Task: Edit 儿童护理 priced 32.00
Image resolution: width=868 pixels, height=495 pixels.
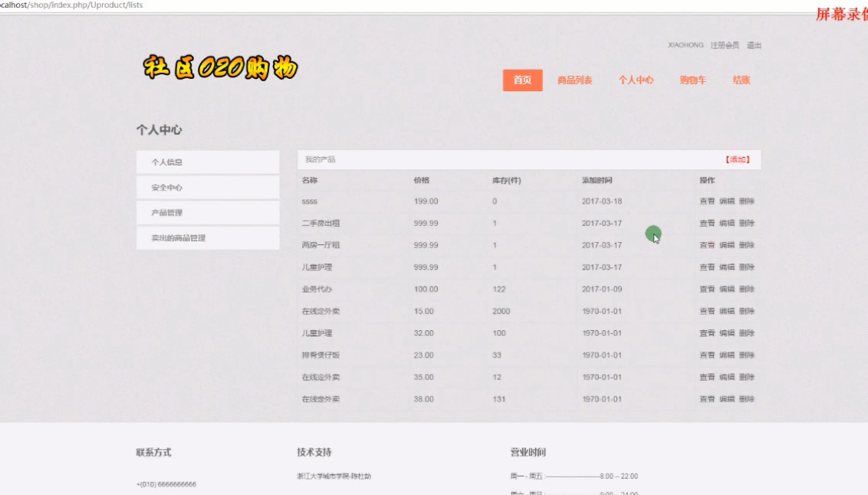Action: [727, 333]
